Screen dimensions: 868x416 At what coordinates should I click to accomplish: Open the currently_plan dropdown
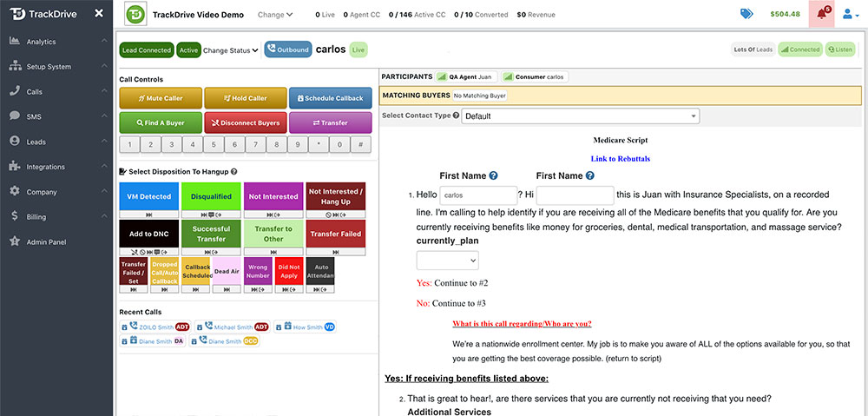[447, 261]
